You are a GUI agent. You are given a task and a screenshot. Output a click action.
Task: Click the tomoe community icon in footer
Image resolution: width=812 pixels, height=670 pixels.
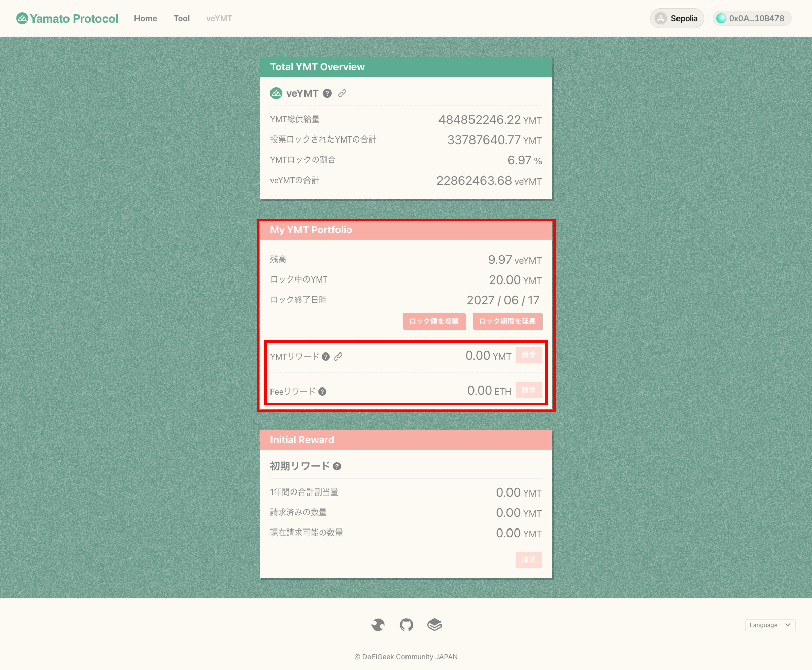pos(378,625)
